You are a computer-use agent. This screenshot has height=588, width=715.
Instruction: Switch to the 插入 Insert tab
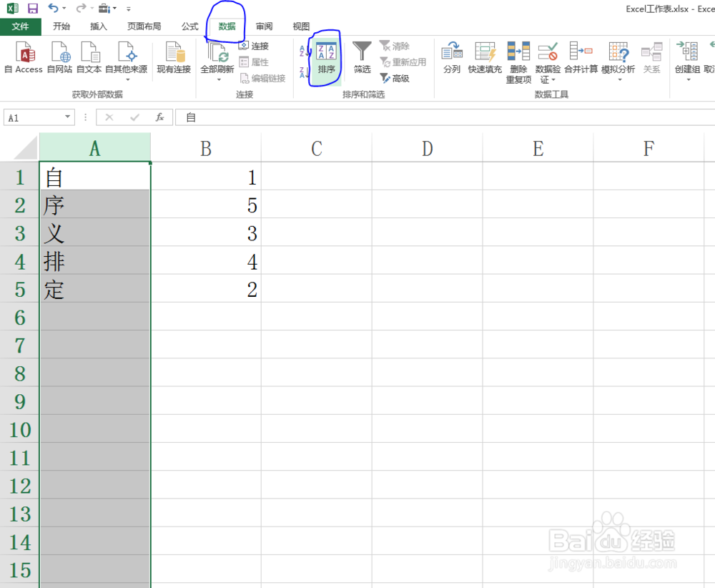click(99, 26)
